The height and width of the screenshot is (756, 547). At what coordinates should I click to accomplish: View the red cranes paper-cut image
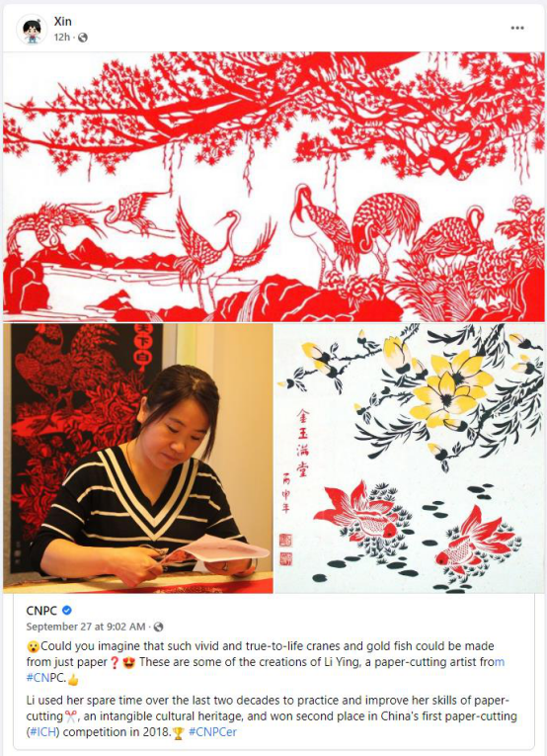click(273, 187)
